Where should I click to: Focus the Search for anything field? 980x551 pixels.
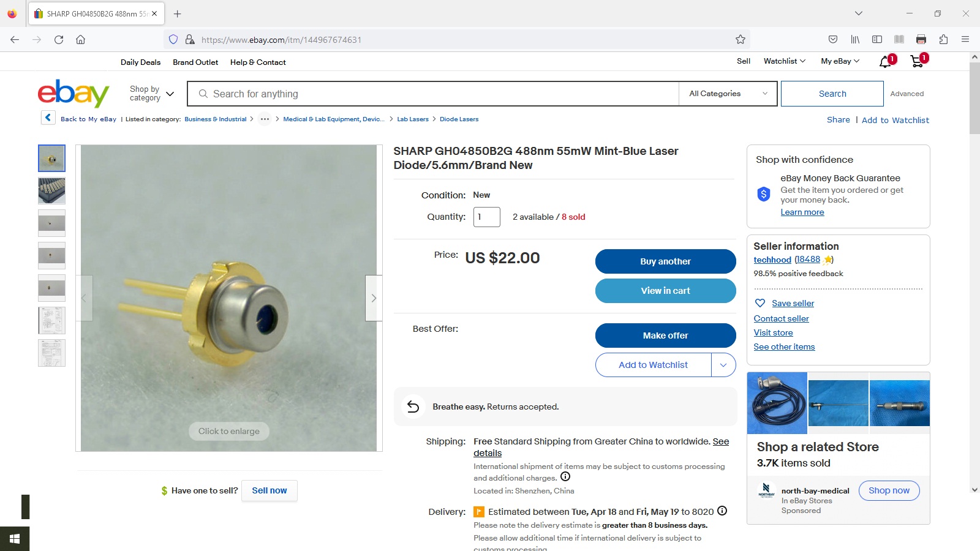tap(433, 94)
